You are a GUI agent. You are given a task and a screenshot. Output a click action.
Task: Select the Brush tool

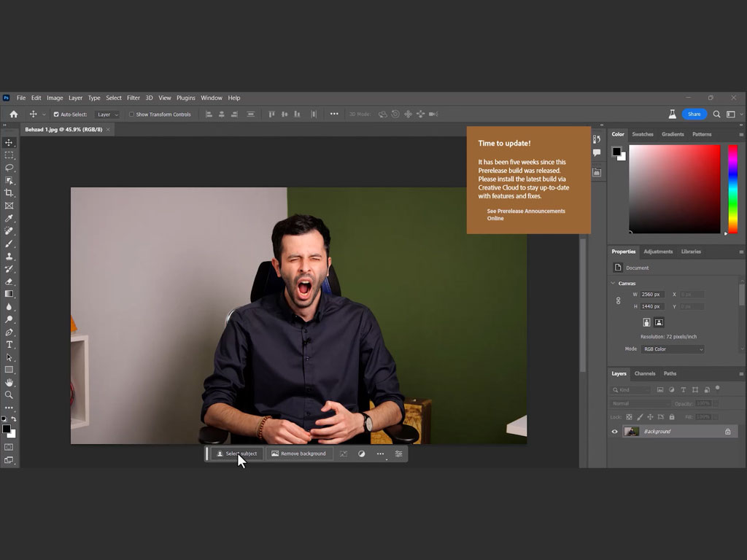pos(9,244)
